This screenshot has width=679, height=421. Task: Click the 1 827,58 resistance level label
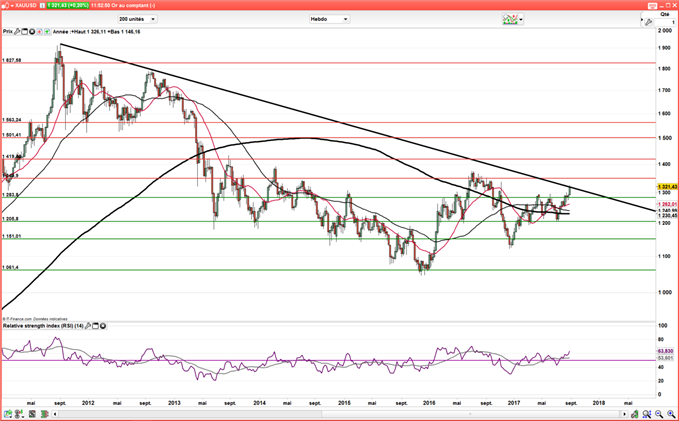tap(12, 60)
